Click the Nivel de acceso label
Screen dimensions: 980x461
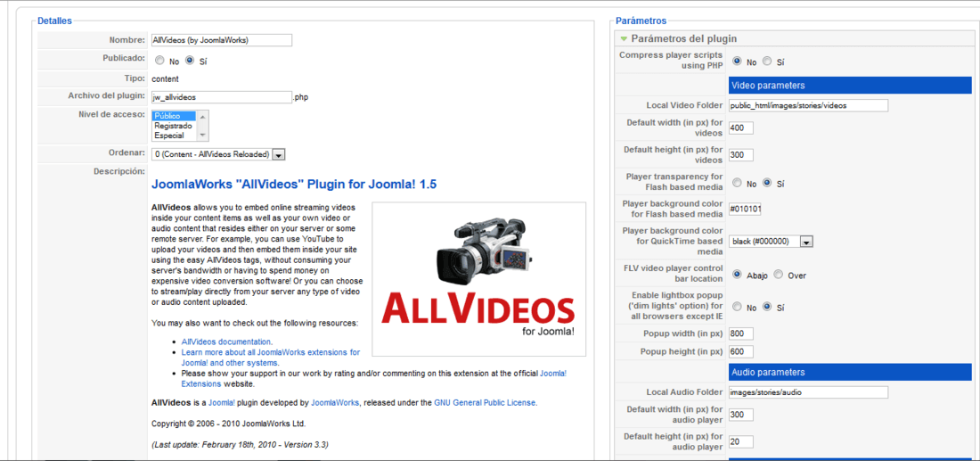[x=112, y=114]
